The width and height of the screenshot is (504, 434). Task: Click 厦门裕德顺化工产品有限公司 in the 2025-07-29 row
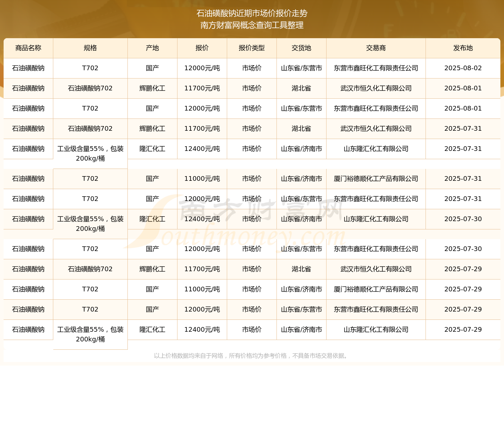click(x=376, y=289)
